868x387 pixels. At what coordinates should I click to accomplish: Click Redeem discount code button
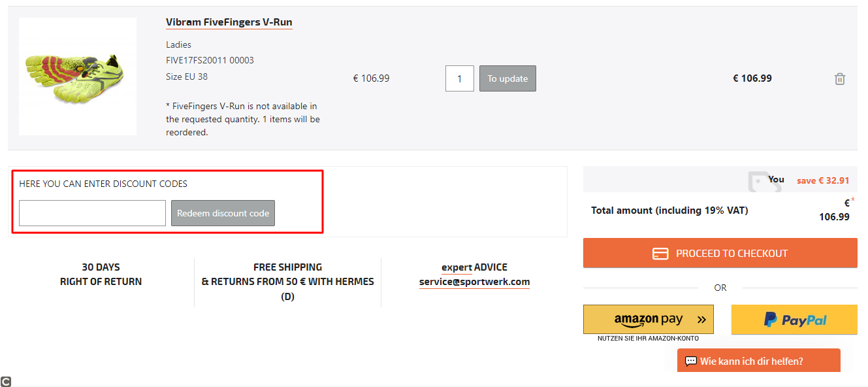coord(223,213)
